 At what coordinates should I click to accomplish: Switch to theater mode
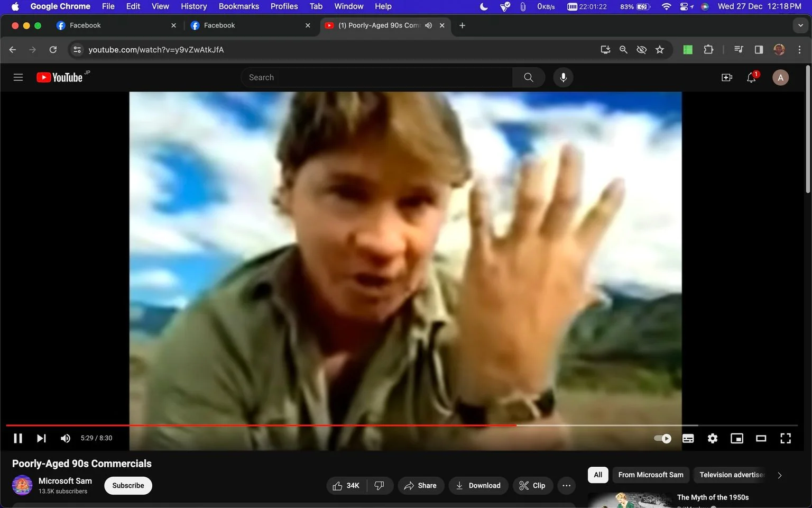[761, 438]
